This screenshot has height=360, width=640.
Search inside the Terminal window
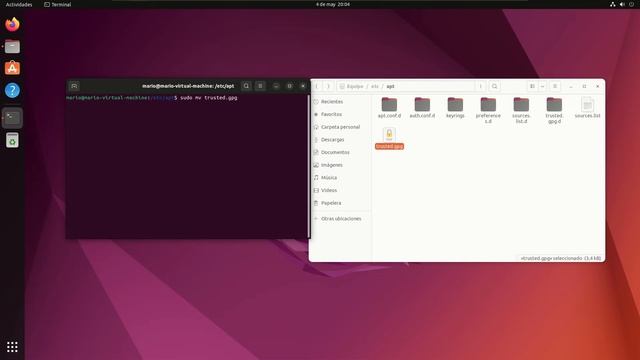point(246,86)
